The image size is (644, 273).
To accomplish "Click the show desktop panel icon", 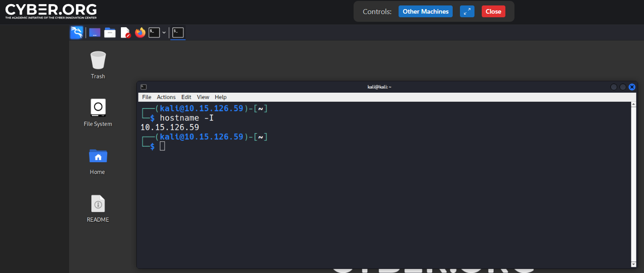I will tap(95, 33).
